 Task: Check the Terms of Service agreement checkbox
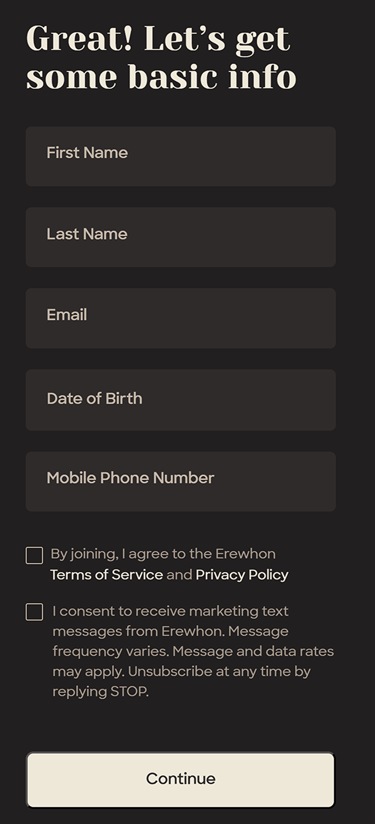(34, 555)
